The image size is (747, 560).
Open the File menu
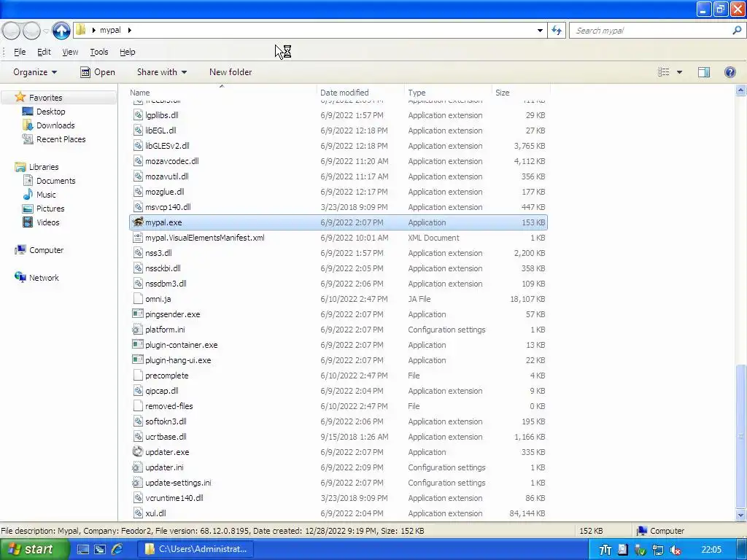tap(20, 52)
